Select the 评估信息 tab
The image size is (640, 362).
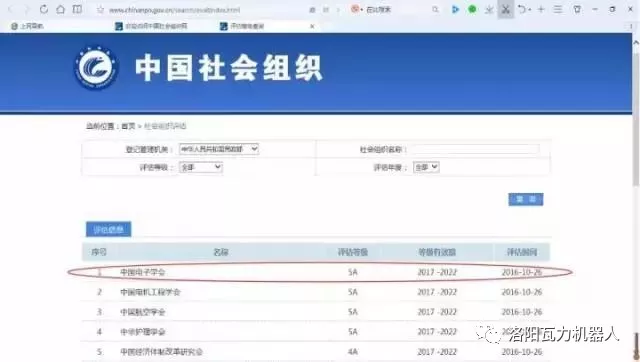click(109, 229)
